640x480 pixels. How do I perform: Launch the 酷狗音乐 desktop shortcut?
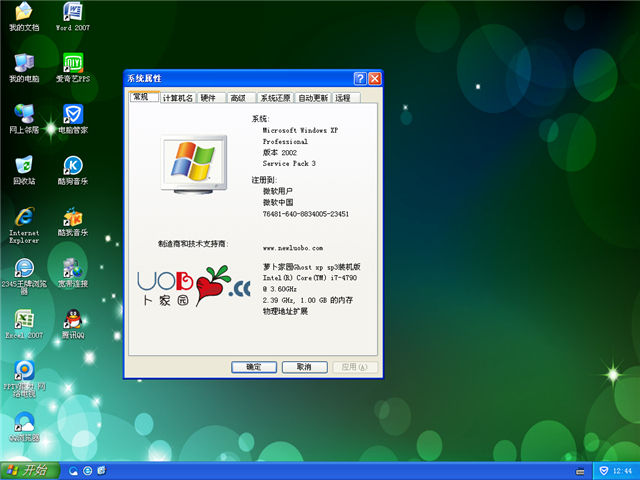[x=73, y=170]
